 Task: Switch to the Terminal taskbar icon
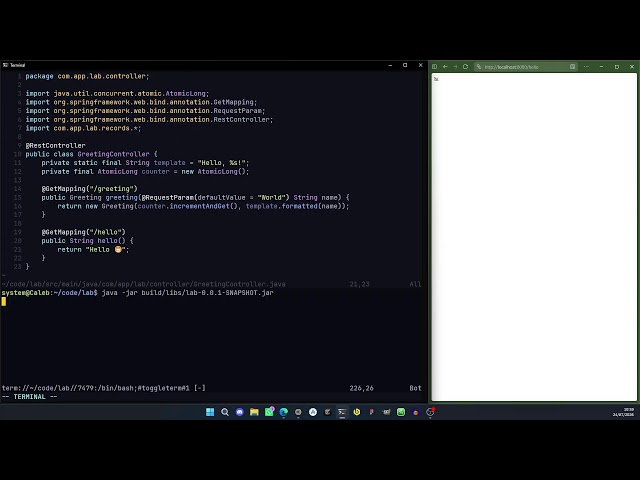coord(342,412)
